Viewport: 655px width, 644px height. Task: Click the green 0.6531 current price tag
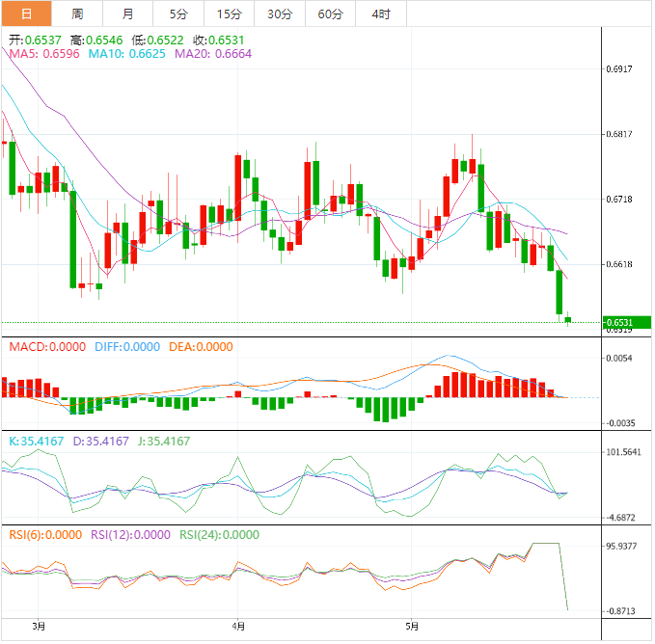[x=625, y=322]
